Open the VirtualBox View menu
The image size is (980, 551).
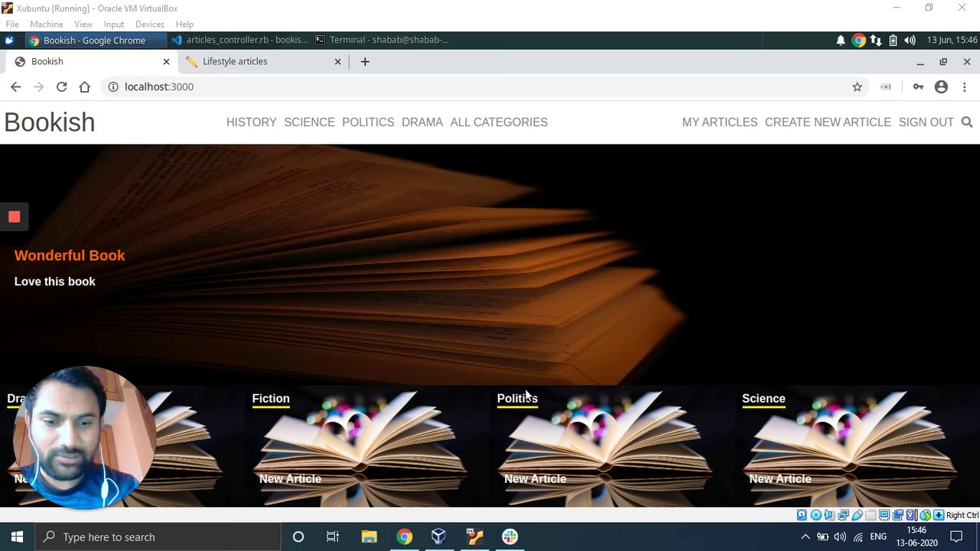click(83, 24)
